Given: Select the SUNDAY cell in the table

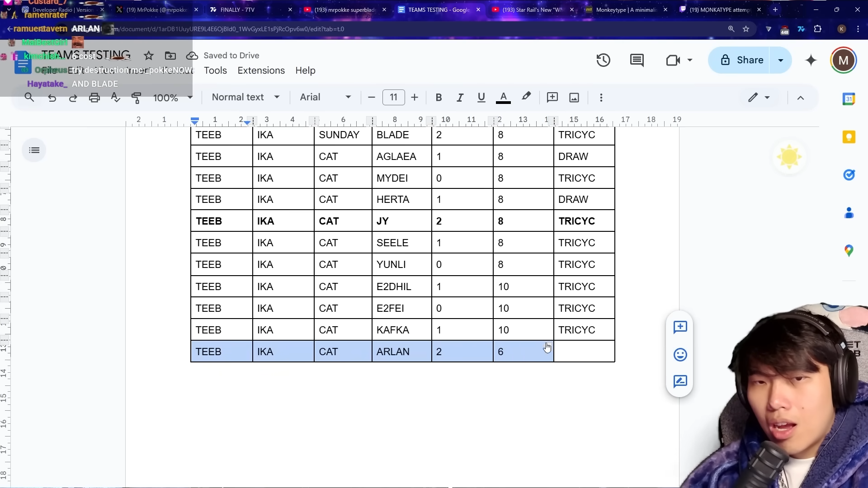Looking at the screenshot, I should [343, 135].
